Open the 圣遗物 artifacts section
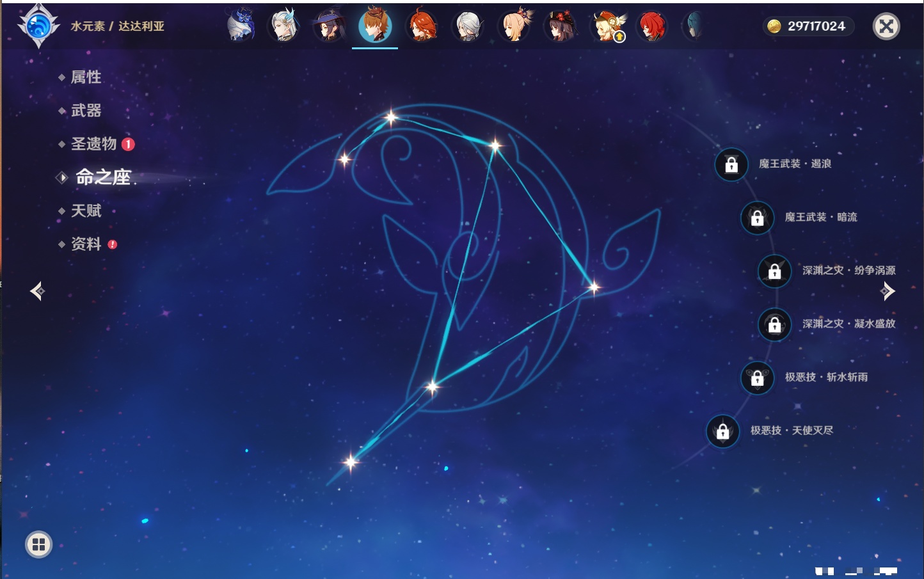924x579 pixels. point(93,144)
